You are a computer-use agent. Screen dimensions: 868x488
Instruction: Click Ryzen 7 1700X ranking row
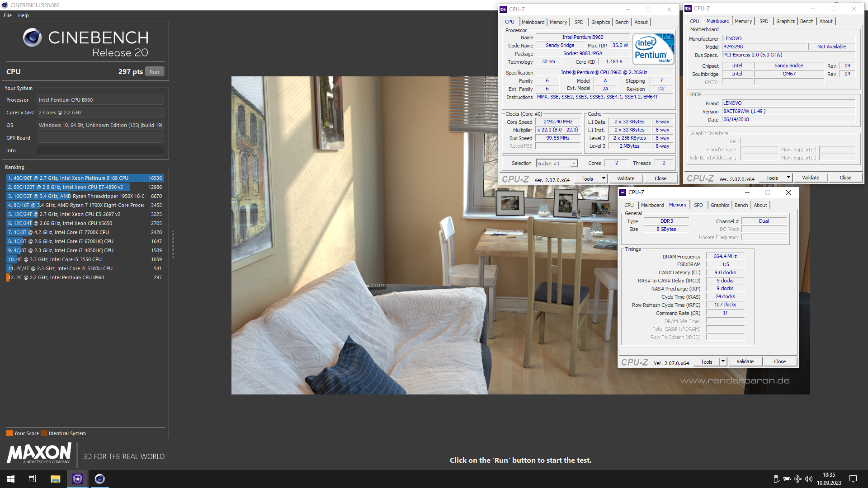point(85,205)
